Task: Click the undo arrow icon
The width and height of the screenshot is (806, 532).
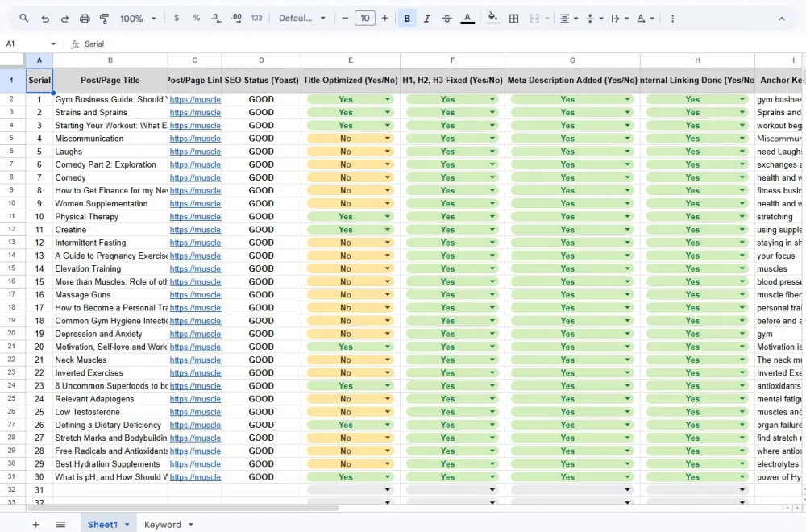Action: 45,19
